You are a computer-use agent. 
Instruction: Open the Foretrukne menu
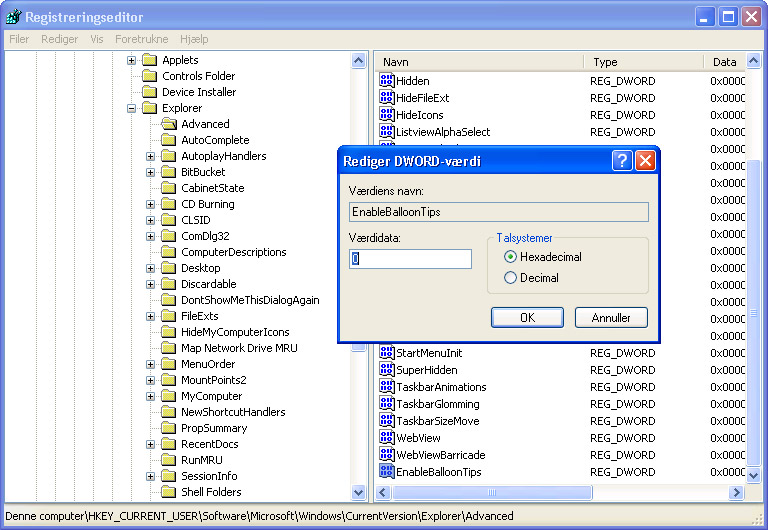tap(142, 39)
